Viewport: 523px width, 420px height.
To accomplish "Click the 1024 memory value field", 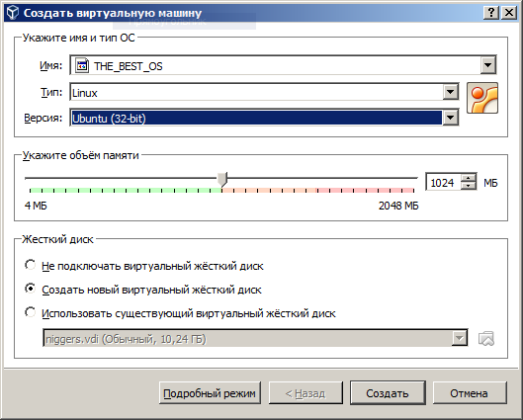I will tap(443, 183).
